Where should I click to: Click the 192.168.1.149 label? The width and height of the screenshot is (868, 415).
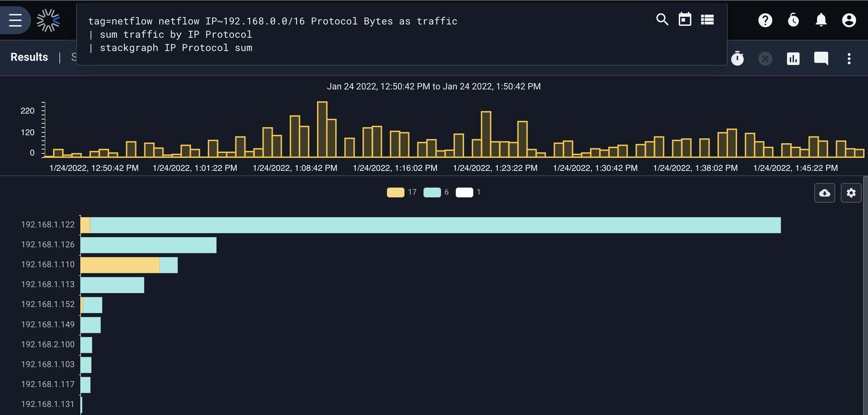pyautogui.click(x=48, y=325)
